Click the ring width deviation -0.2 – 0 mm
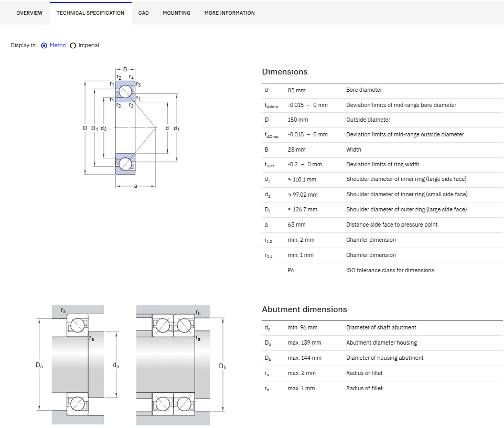Viewport: 504px width, 428px height. [x=304, y=164]
